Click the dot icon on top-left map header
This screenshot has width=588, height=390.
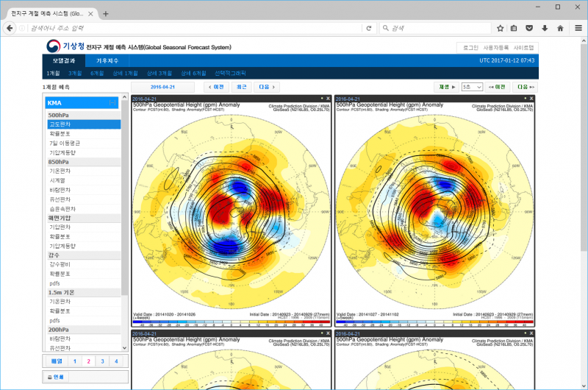coord(322,99)
